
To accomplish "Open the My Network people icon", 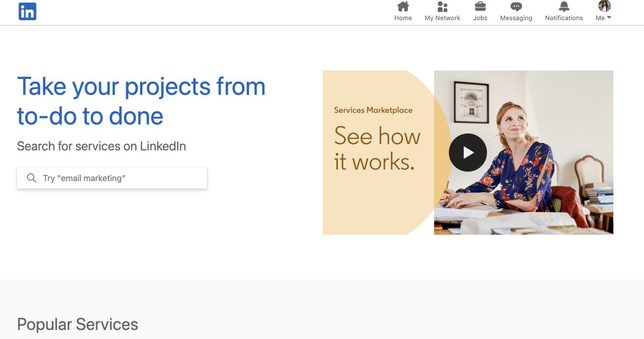I will pyautogui.click(x=442, y=6).
